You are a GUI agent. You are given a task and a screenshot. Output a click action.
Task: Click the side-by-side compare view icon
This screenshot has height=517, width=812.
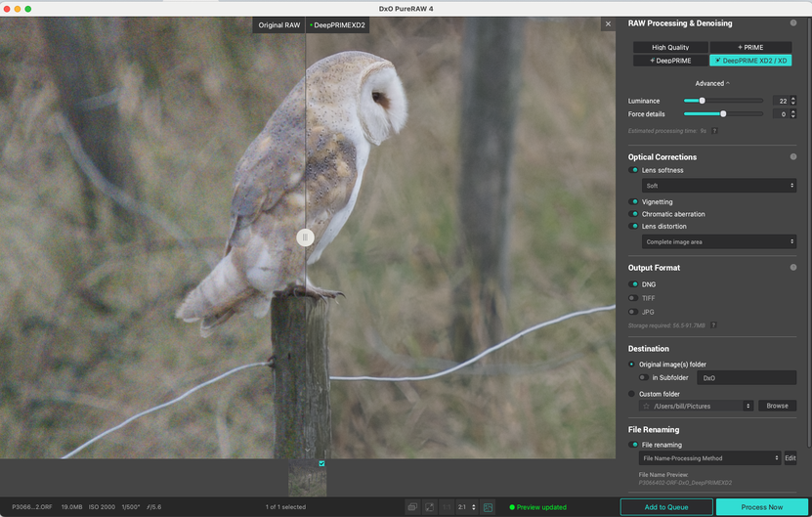coord(412,507)
